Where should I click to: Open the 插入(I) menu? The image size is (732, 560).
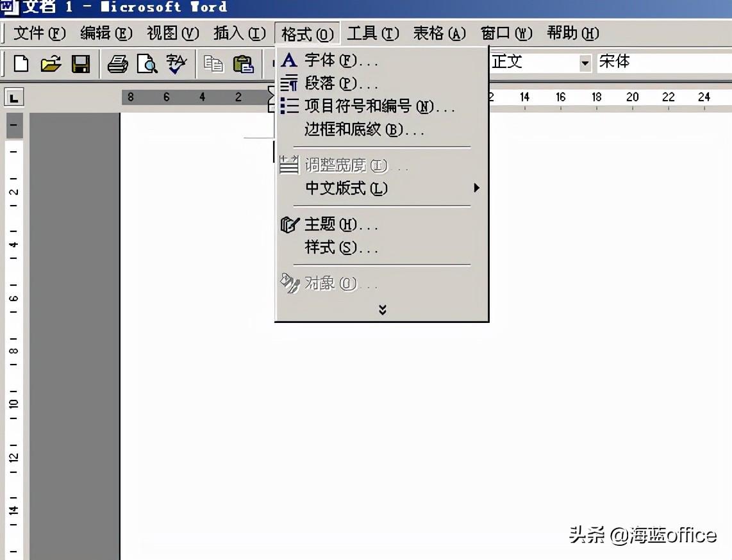[x=240, y=33]
